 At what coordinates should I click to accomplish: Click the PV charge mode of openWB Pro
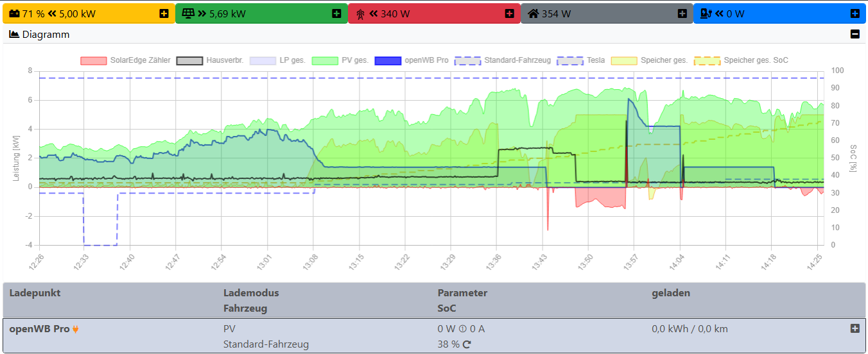click(x=229, y=329)
